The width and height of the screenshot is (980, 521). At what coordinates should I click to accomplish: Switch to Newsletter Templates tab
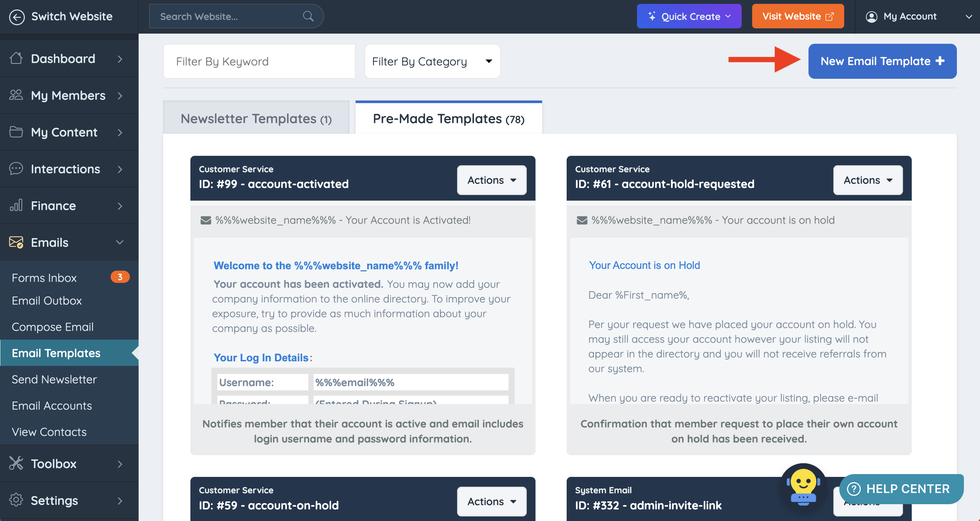click(255, 119)
